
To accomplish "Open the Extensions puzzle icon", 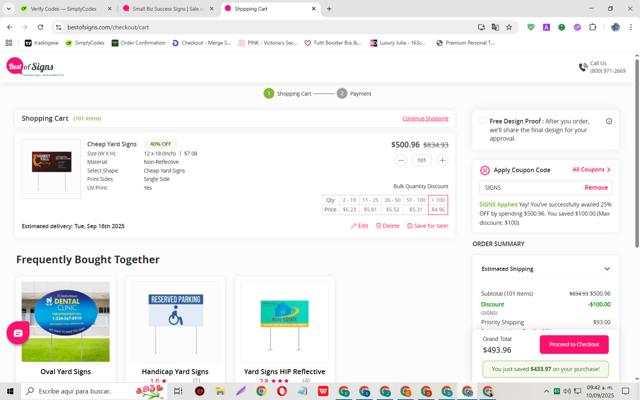I will pyautogui.click(x=593, y=27).
